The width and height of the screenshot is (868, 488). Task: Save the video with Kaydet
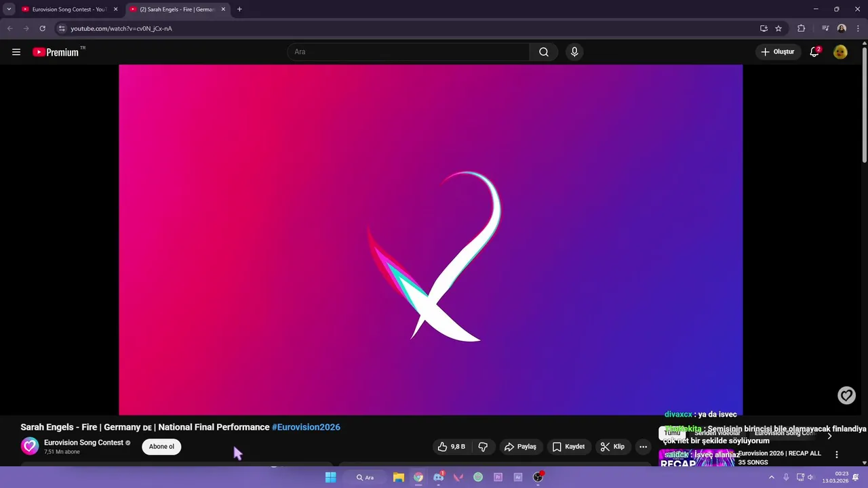(568, 447)
